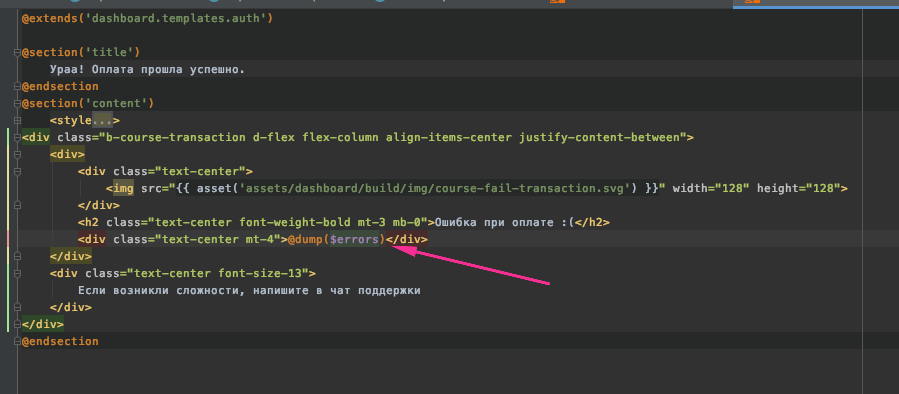Click the 'dashboard.templates.auth' string
Viewport: 899px width, 394px height.
pos(175,18)
